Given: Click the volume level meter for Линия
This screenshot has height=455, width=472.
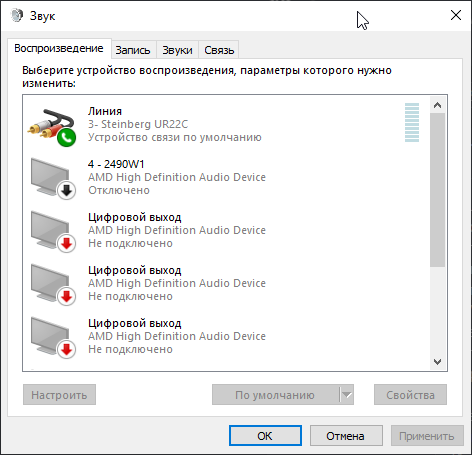Looking at the screenshot, I should (x=412, y=123).
